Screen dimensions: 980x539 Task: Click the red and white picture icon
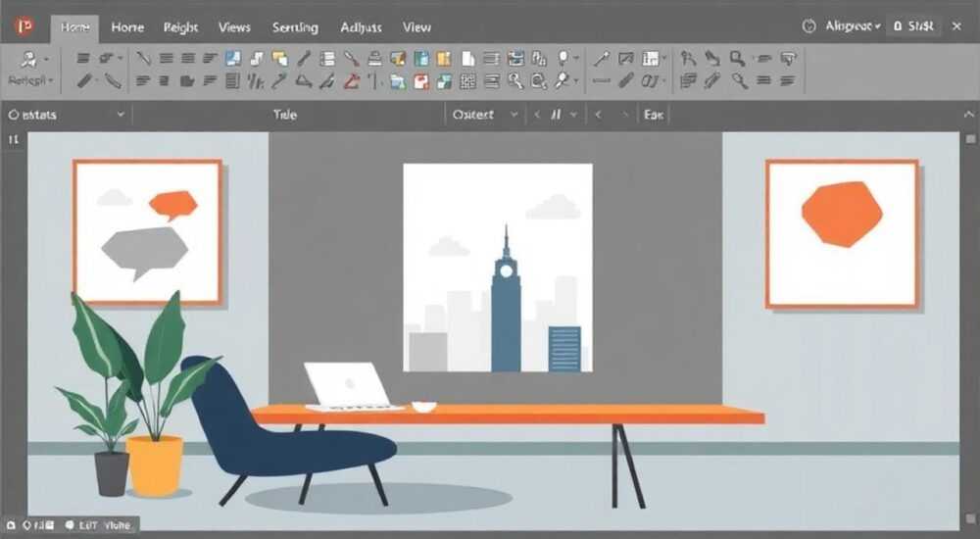(x=421, y=81)
